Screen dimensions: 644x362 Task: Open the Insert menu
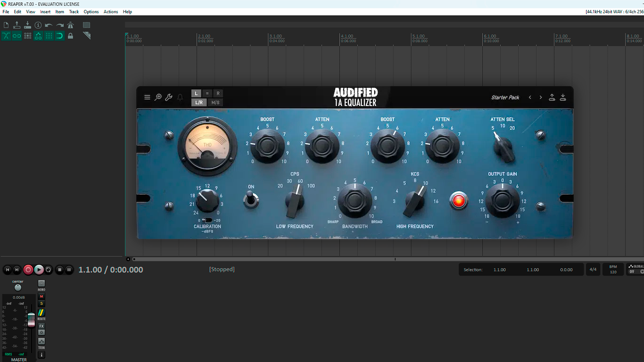click(x=45, y=12)
